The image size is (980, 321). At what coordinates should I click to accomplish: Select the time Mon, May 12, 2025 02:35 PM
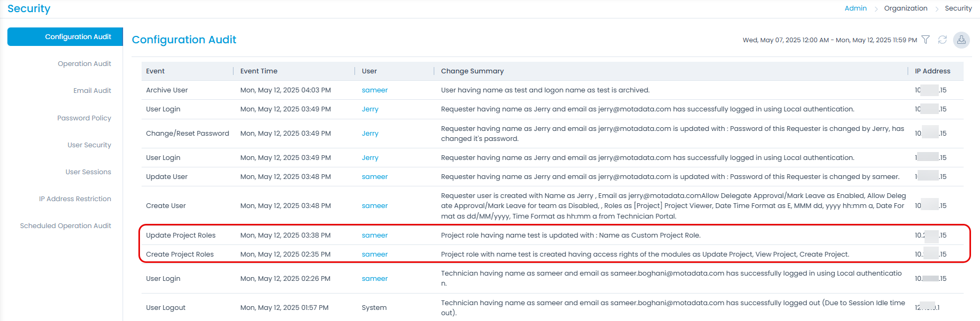coord(285,254)
